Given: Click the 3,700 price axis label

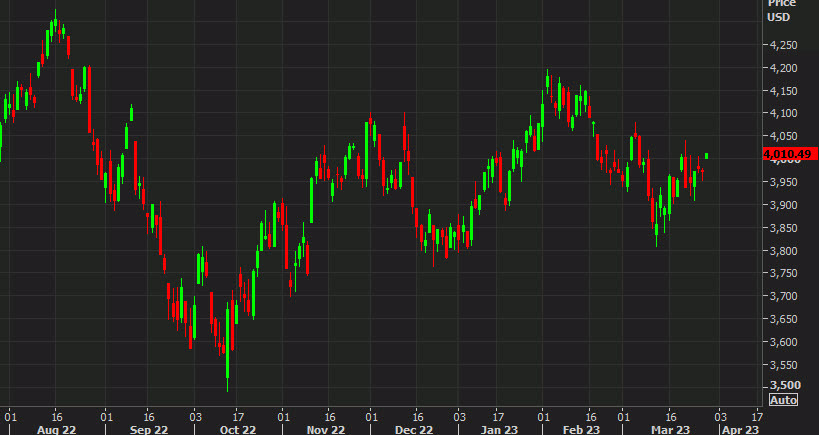Looking at the screenshot, I should point(783,296).
